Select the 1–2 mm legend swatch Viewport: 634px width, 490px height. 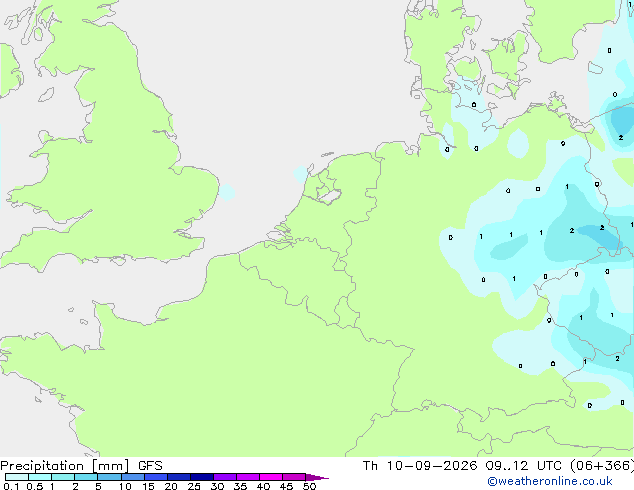click(x=63, y=477)
